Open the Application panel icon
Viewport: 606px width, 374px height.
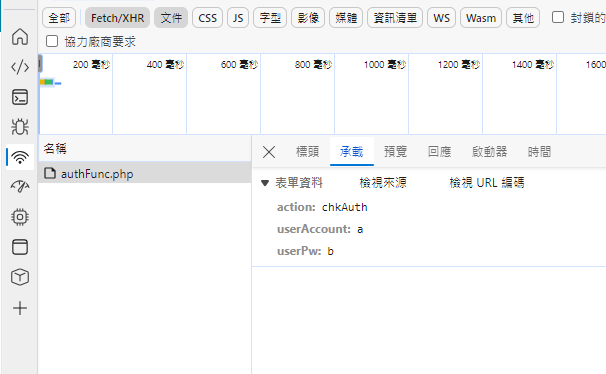tap(20, 247)
